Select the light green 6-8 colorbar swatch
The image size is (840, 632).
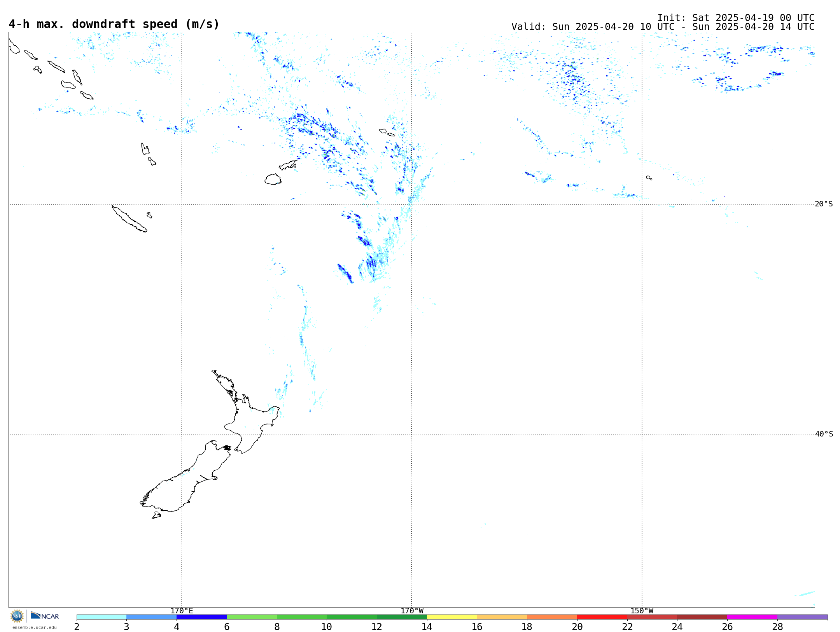[252, 617]
